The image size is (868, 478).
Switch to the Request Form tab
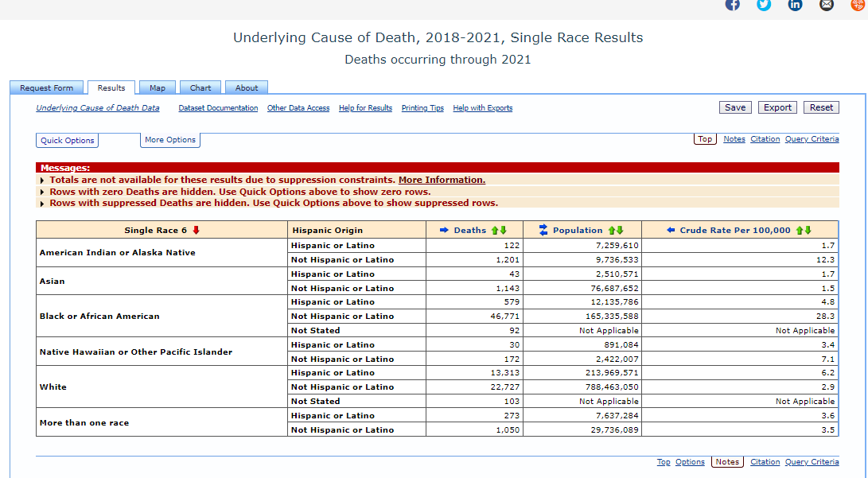coord(46,87)
